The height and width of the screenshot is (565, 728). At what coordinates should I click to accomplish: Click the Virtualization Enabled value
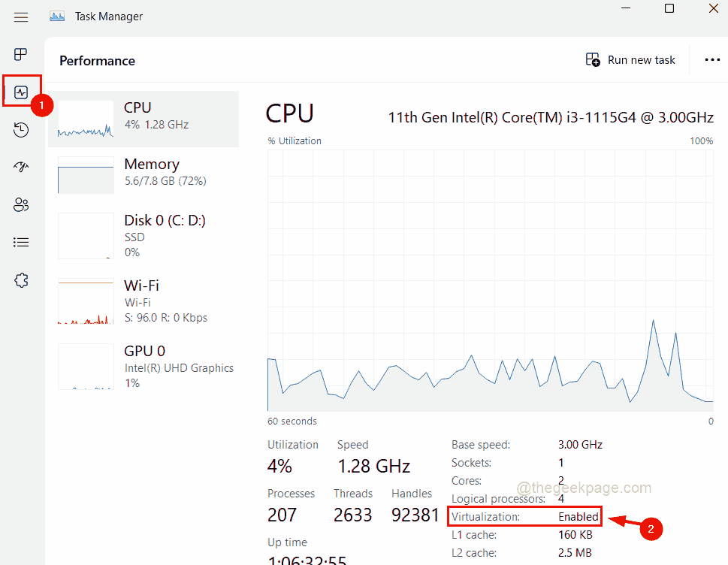click(x=578, y=516)
